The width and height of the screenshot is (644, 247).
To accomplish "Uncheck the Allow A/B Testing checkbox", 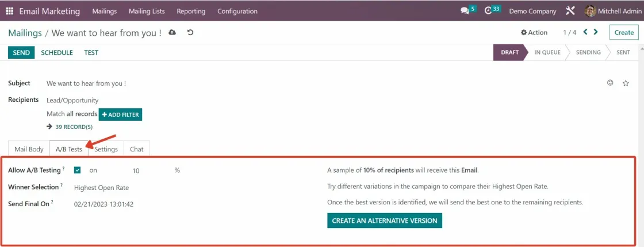I will 77,170.
